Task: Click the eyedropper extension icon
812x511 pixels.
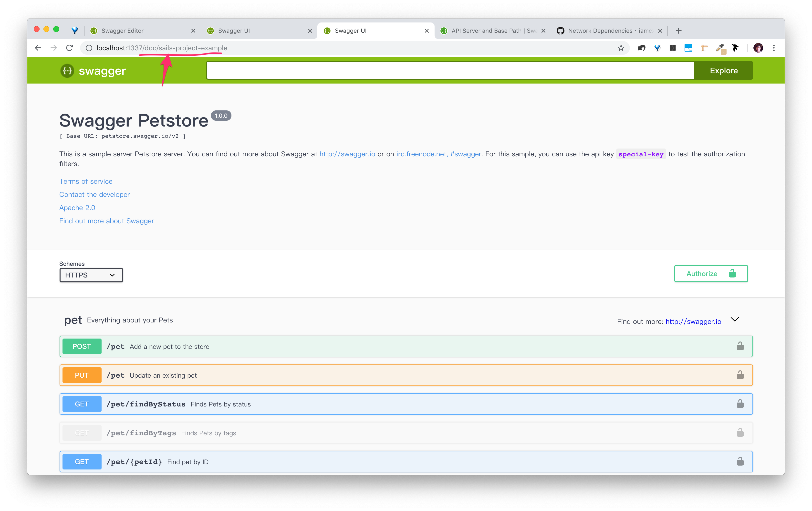Action: click(720, 48)
